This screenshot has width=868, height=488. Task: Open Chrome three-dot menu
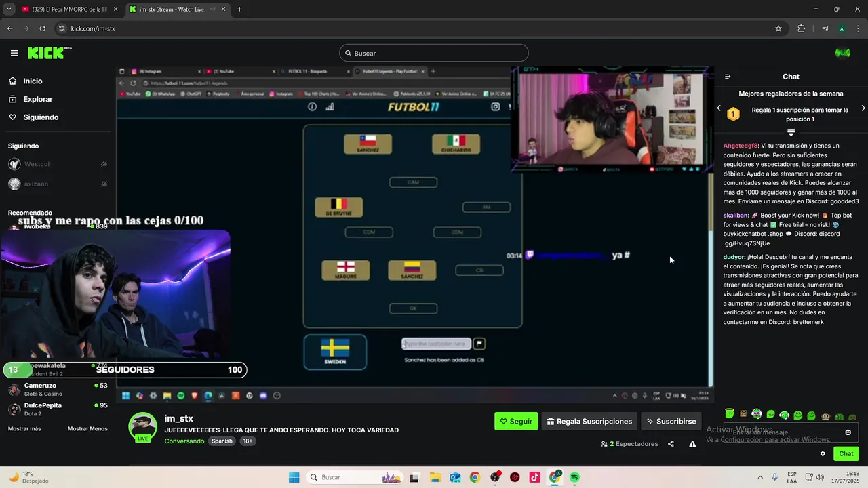(x=858, y=28)
